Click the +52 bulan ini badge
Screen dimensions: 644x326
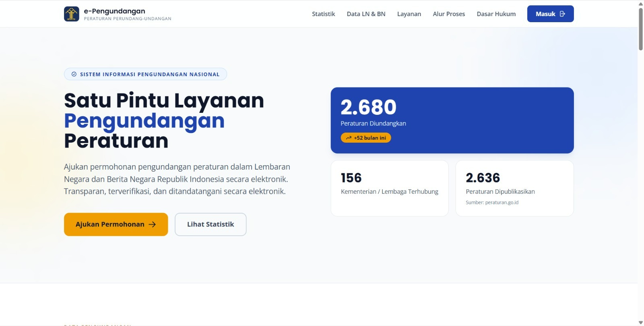366,138
